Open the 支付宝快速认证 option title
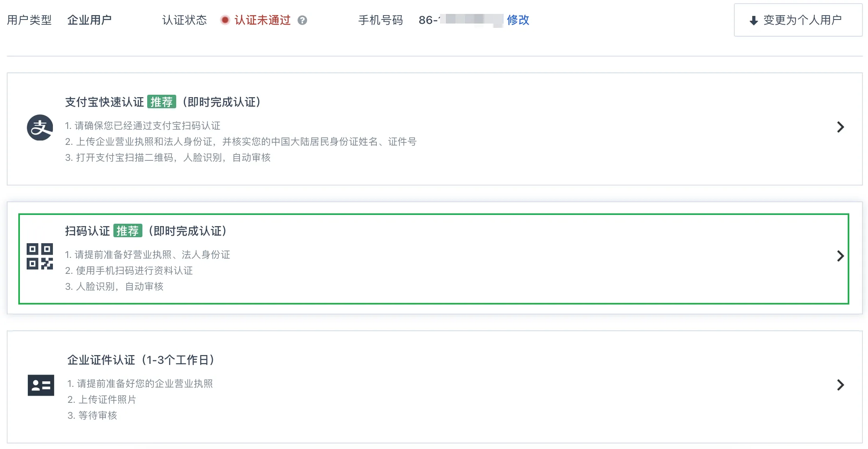The image size is (868, 449). coord(104,102)
